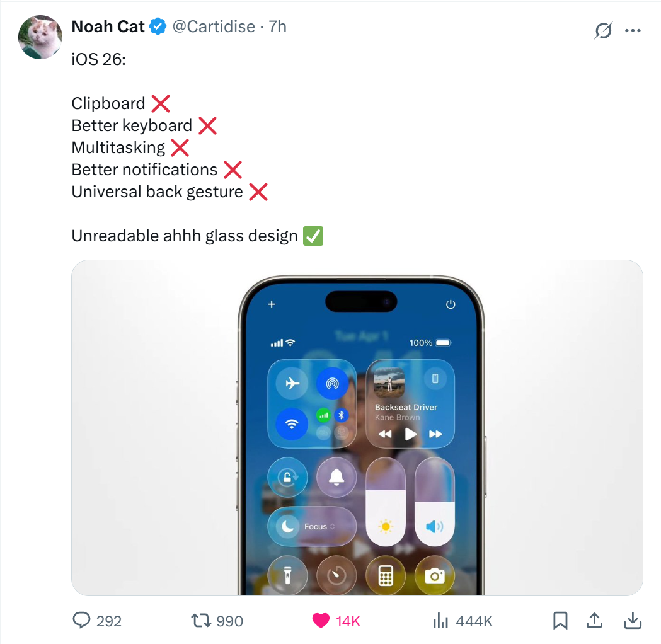
Task: Click the Grok slashed-circle icon
Action: 603,30
